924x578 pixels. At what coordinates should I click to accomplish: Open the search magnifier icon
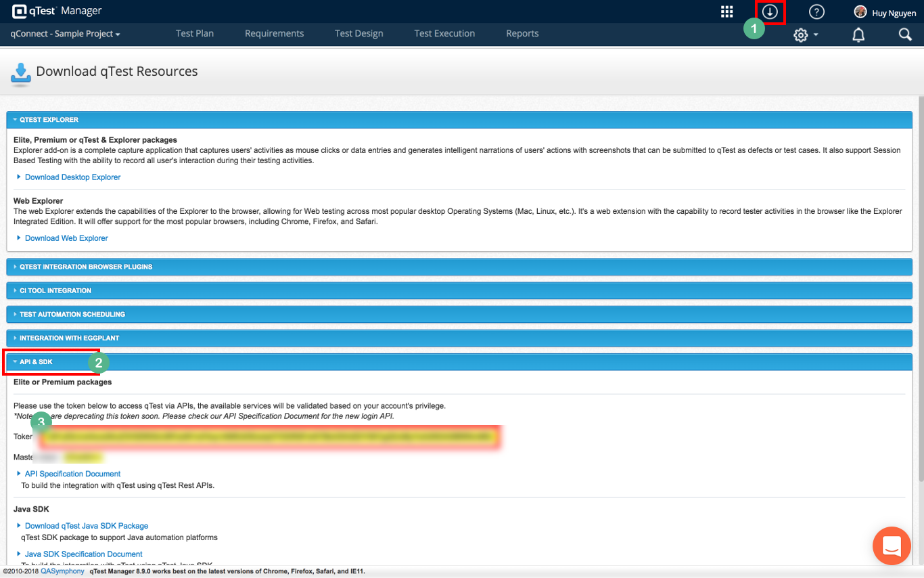click(x=906, y=35)
